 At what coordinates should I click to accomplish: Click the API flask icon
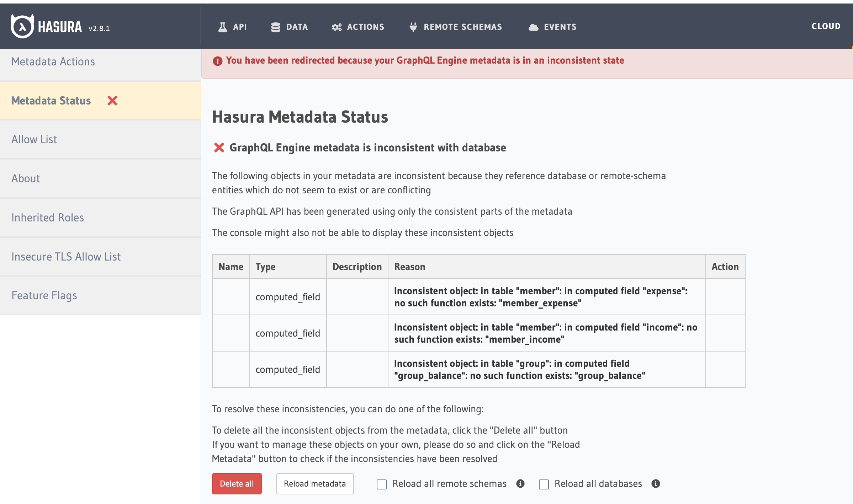coord(223,27)
